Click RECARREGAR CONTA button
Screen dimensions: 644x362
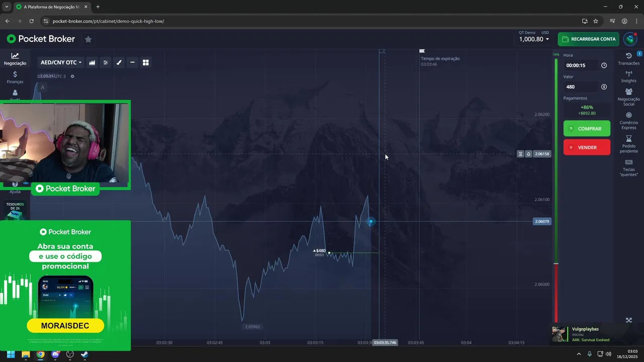coord(588,39)
